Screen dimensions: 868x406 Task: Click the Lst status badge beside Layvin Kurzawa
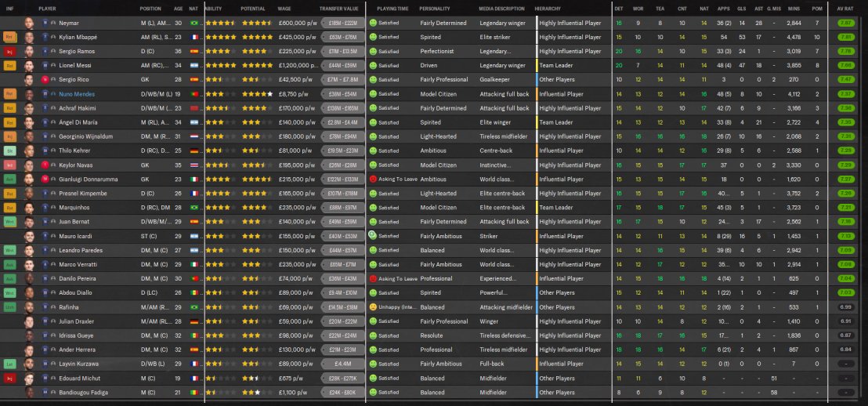[10, 364]
